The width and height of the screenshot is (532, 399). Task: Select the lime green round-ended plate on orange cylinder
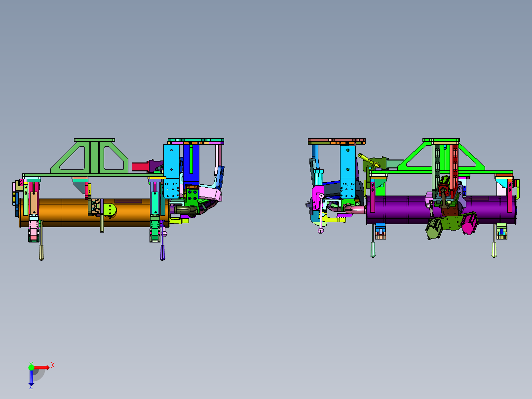coord(110,210)
